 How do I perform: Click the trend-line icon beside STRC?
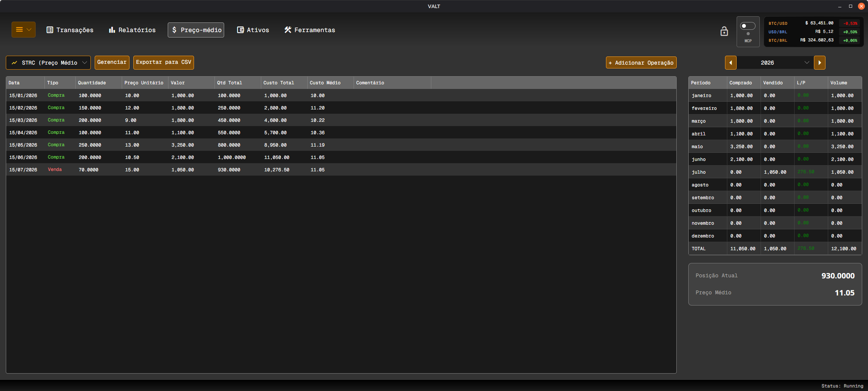point(14,63)
